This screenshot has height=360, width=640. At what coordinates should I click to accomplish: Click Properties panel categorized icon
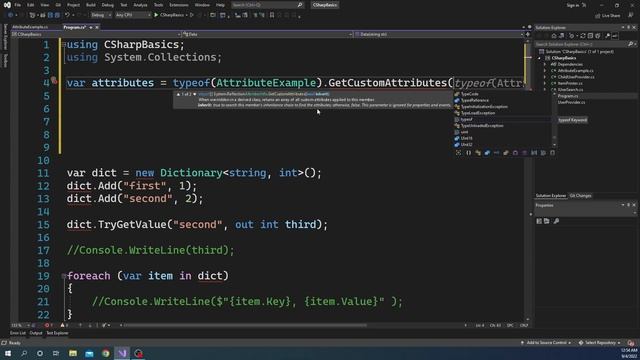click(x=539, y=221)
